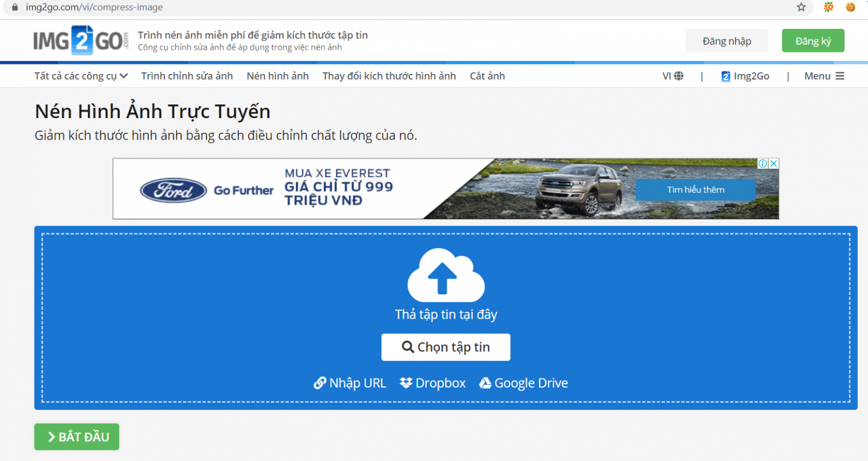Open Trình chỉnh sửa ảnh menu item

[187, 76]
